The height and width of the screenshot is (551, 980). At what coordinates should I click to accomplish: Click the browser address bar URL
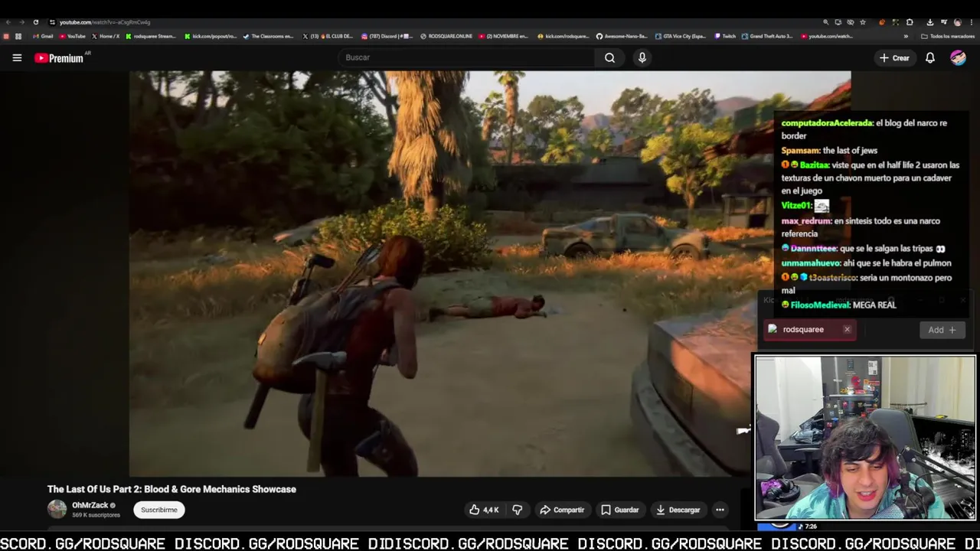coord(105,22)
